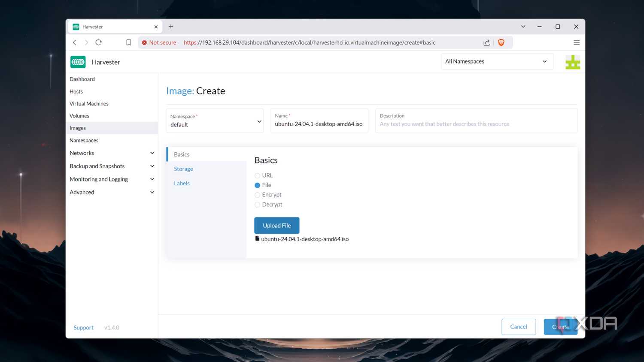Expand Backup and Snapshots section
644x362 pixels.
coord(152,166)
